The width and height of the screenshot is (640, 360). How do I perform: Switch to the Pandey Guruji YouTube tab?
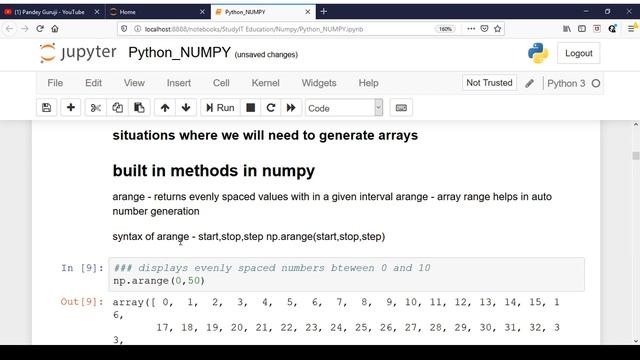click(50, 12)
